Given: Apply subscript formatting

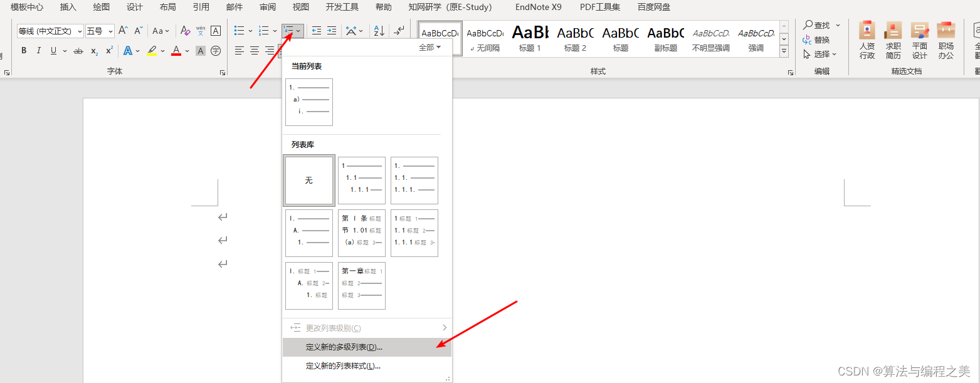Looking at the screenshot, I should [x=94, y=51].
